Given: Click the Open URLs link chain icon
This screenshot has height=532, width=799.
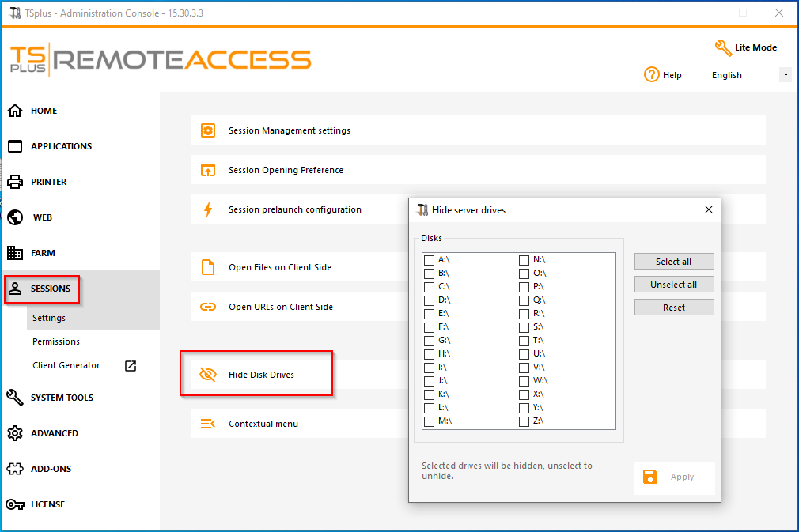Looking at the screenshot, I should [208, 307].
